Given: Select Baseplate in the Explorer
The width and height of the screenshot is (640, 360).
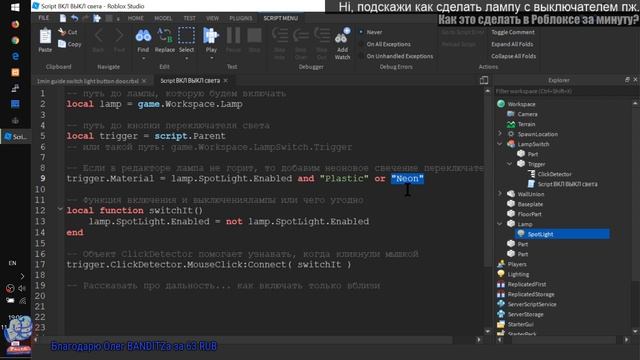Looking at the screenshot, I should coord(530,204).
